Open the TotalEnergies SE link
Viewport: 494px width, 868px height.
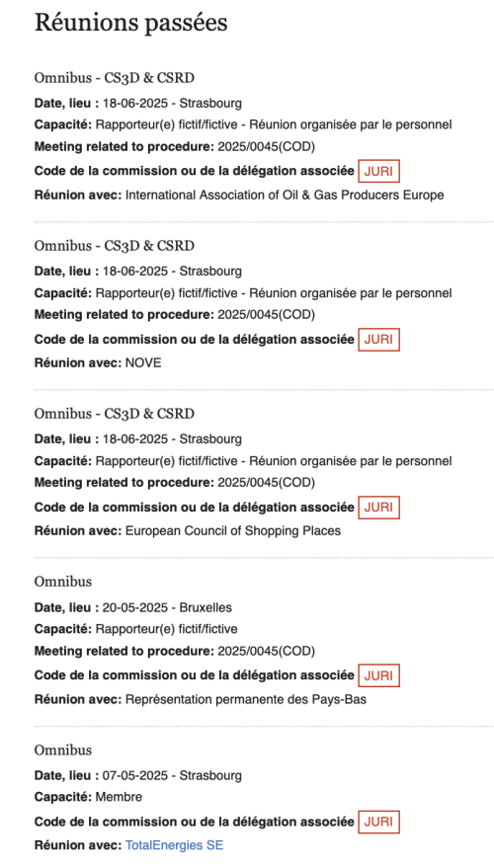175,845
